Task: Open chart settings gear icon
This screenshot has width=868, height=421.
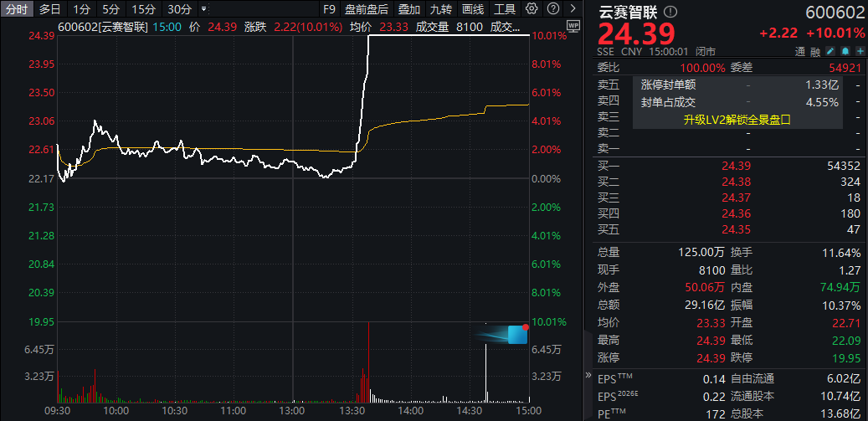Action: tap(532, 9)
